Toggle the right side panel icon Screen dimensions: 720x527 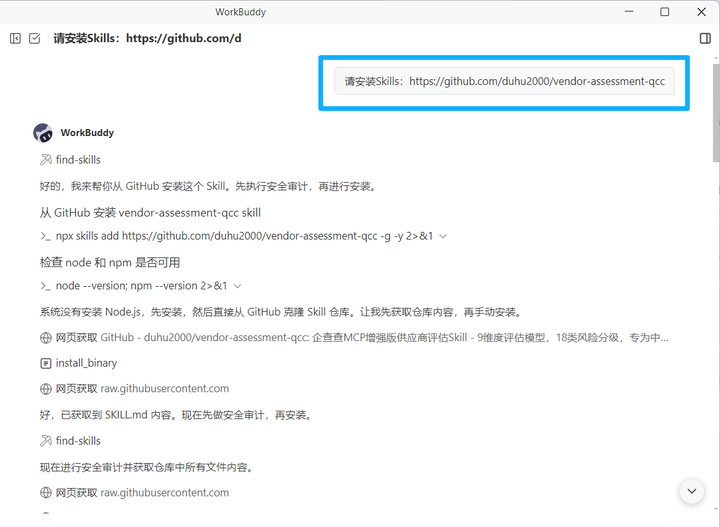tap(705, 38)
